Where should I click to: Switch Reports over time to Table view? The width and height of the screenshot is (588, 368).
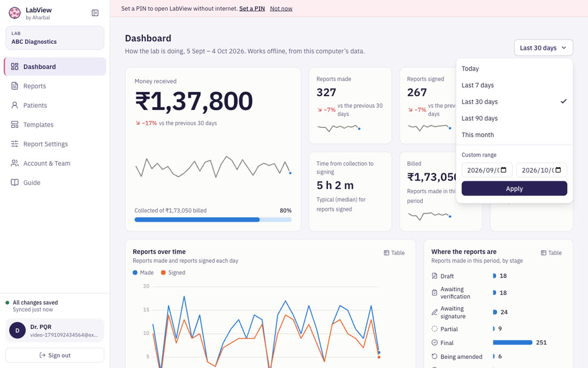tap(394, 253)
